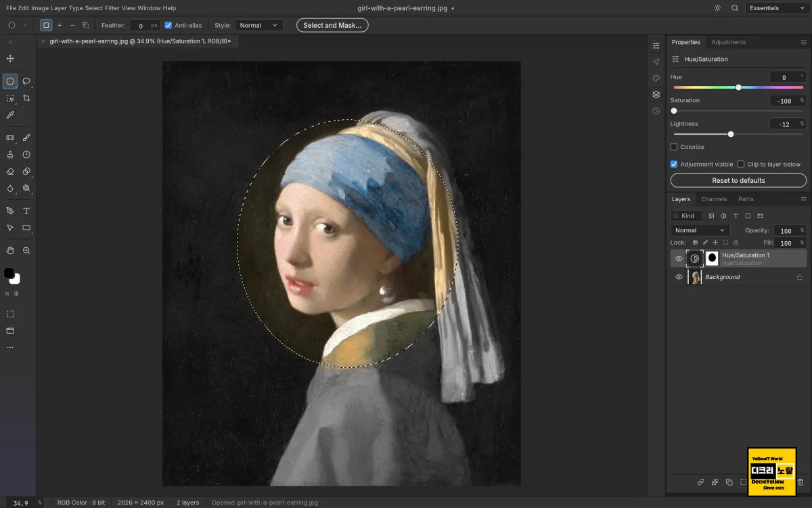Uncheck Adjustment visible checkbox
This screenshot has width=812, height=508.
click(674, 164)
